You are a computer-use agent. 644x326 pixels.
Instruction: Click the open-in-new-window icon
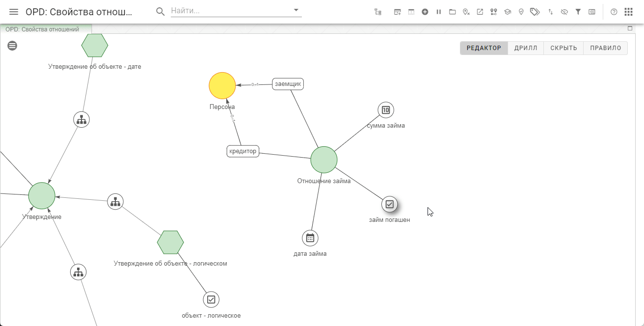point(480,12)
